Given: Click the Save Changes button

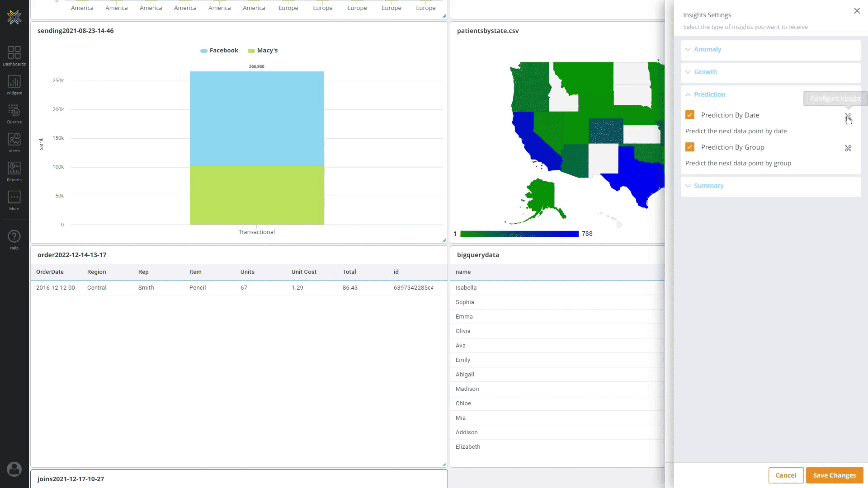Looking at the screenshot, I should 834,475.
